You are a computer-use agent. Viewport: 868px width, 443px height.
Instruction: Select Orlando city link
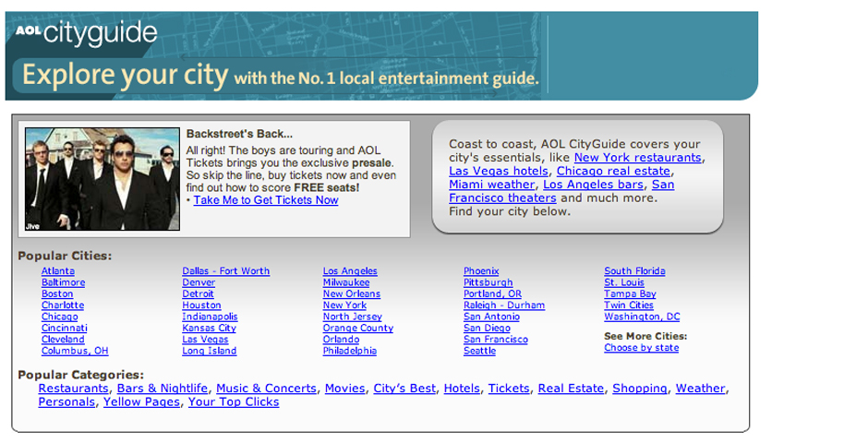[x=341, y=340]
